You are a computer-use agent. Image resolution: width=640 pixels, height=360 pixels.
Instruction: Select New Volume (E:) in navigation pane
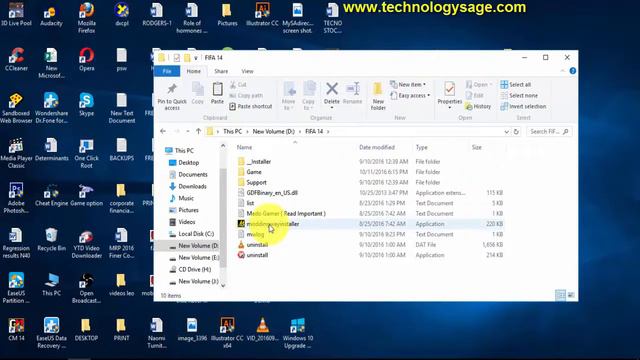point(198,258)
